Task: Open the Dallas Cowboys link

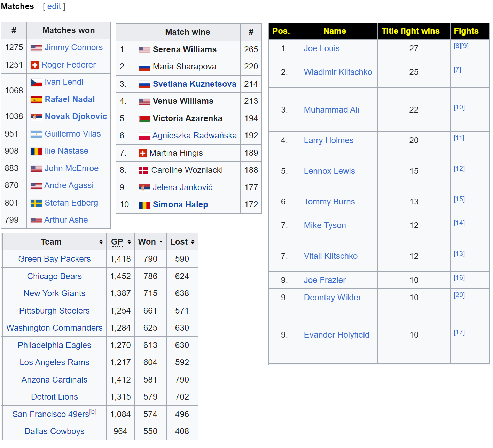Action: 54,431
